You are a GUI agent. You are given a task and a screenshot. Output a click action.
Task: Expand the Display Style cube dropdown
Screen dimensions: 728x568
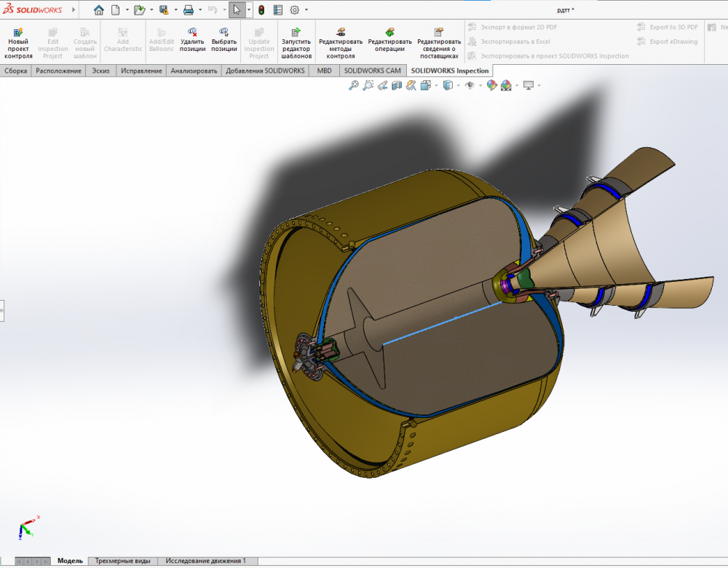(x=458, y=86)
